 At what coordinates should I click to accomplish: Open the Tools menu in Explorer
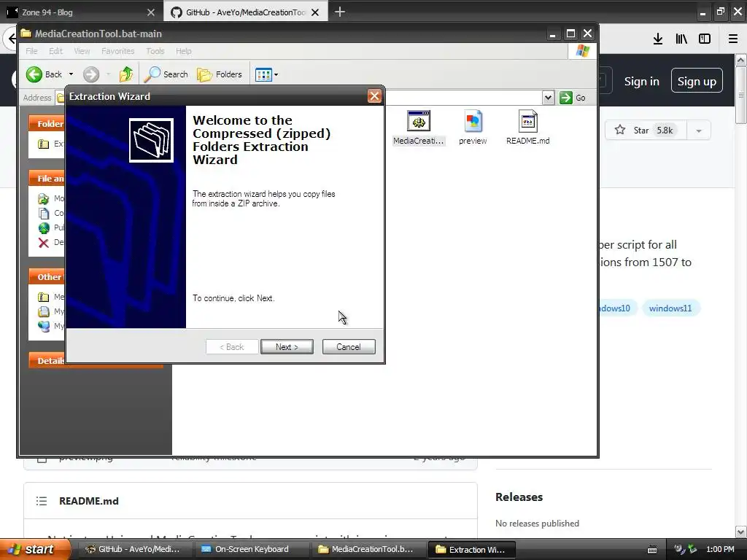tap(155, 51)
